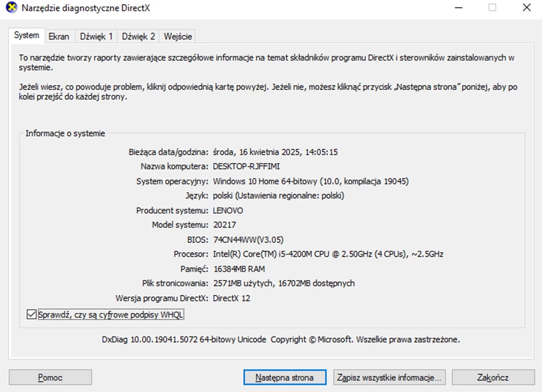Click Zapisz wszystkie informacje button
Image resolution: width=542 pixels, height=392 pixels.
390,377
